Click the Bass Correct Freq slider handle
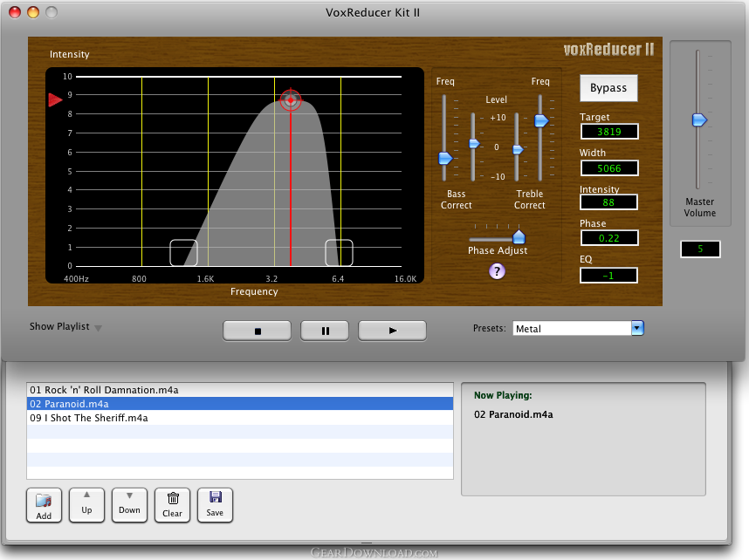Viewport: 749px width, 560px height. [445, 158]
